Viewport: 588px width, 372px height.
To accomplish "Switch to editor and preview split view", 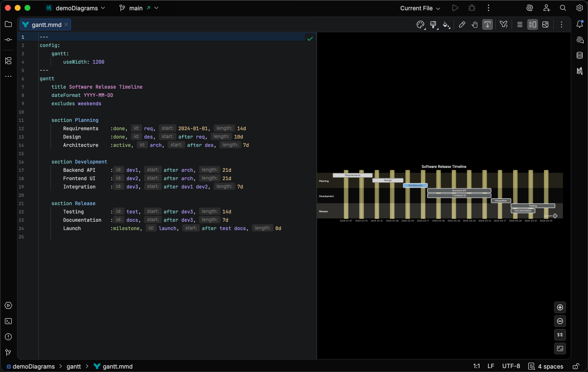I will coord(532,24).
